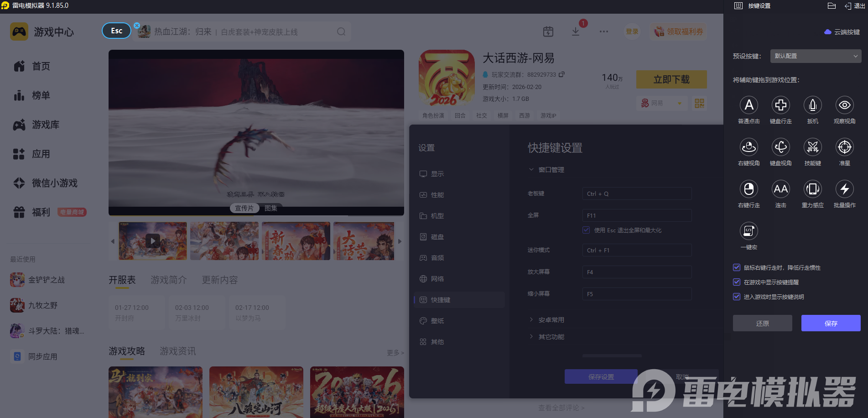This screenshot has height=418, width=868.
Task: Toggle 进入游戏时显示按键说明 checkbox
Action: tap(737, 297)
